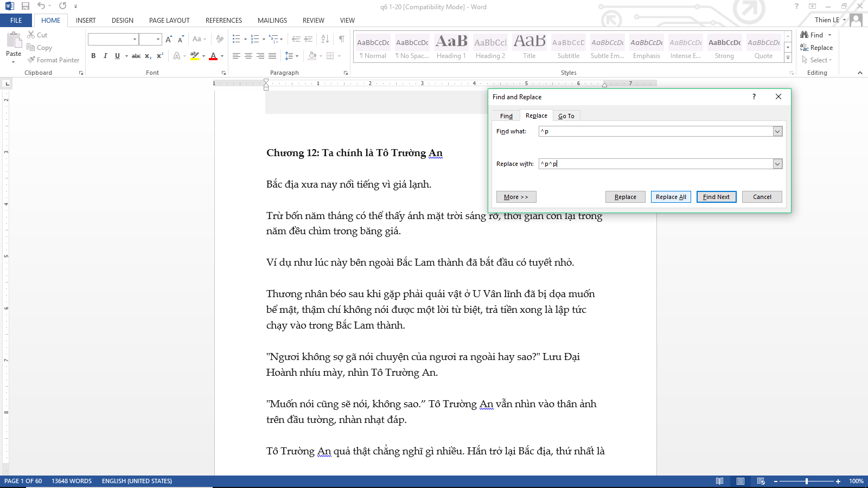Apply bullet list formatting
Screen dimensions: 868x488
(x=237, y=39)
